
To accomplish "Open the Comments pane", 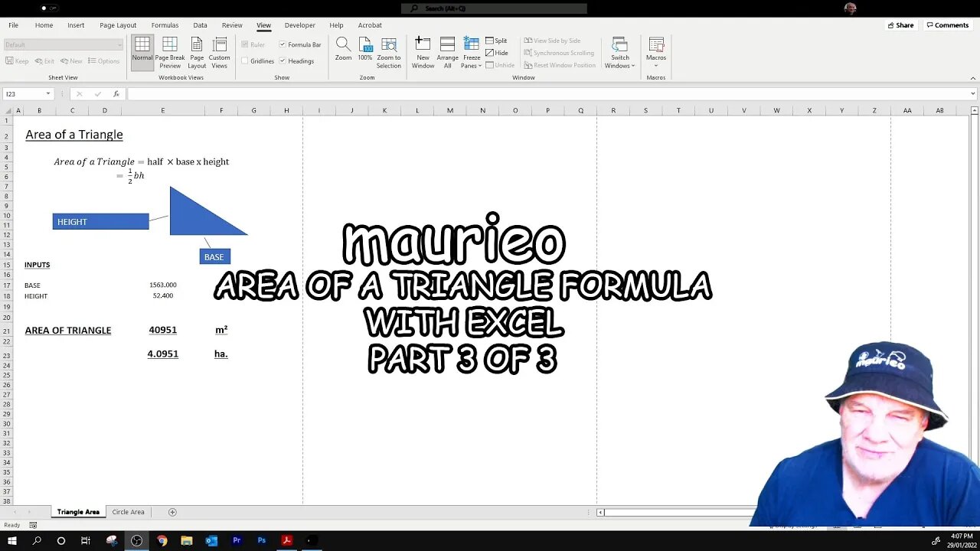I will pos(947,25).
